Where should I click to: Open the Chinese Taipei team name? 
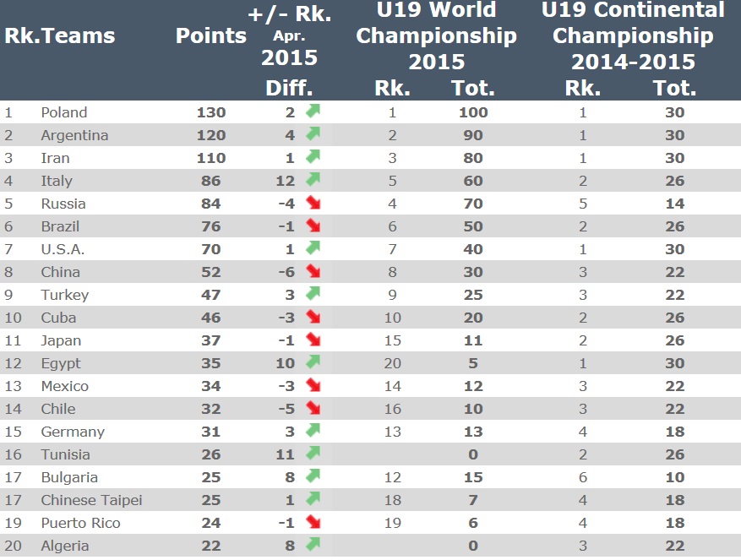(x=92, y=500)
